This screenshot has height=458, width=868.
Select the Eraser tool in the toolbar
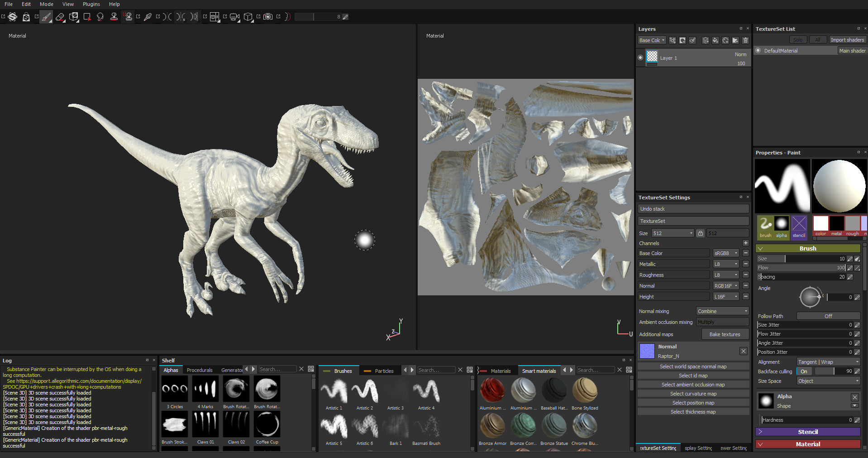60,17
